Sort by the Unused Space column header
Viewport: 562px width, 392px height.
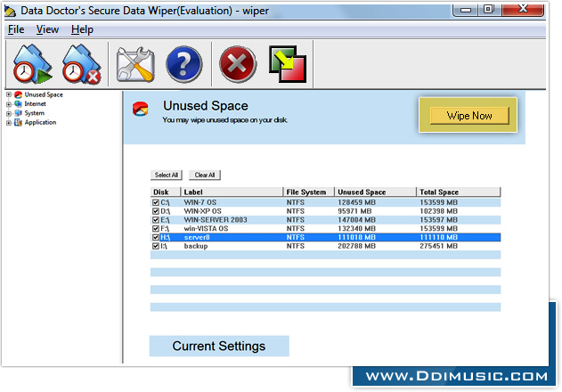pyautogui.click(x=374, y=192)
